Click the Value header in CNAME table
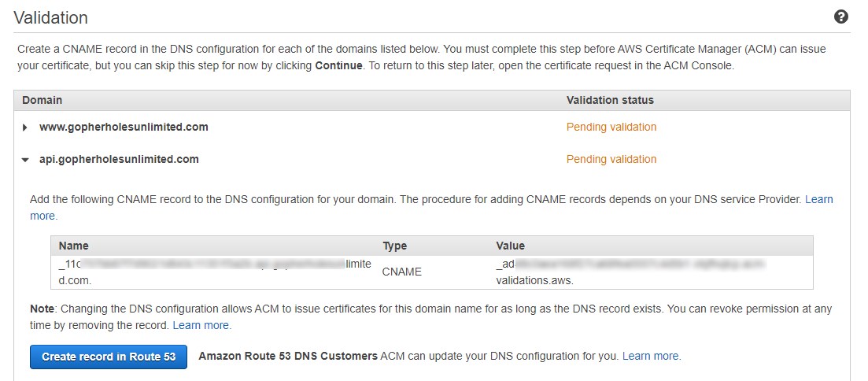The width and height of the screenshot is (868, 381). pos(510,246)
